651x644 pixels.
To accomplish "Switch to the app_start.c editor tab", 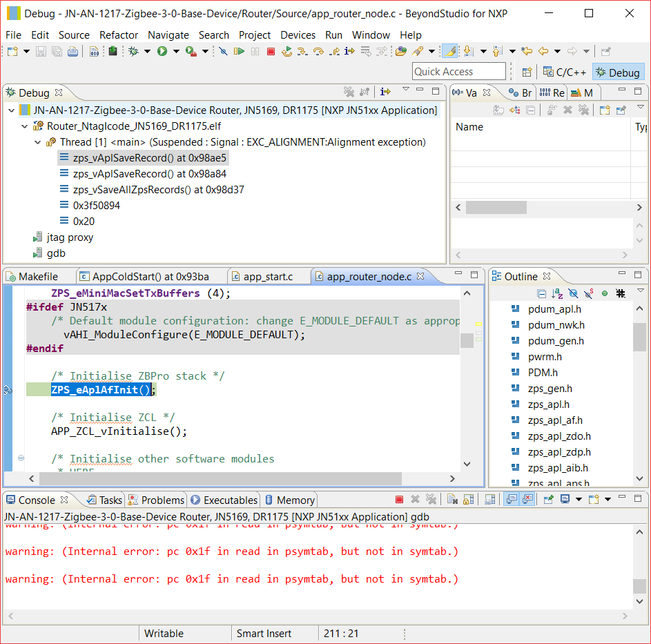I will tap(268, 277).
